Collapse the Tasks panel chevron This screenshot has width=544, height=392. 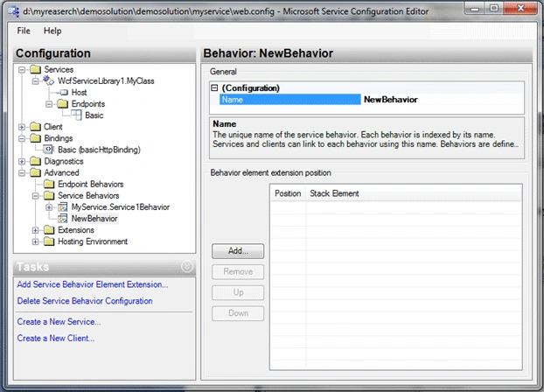tap(187, 267)
